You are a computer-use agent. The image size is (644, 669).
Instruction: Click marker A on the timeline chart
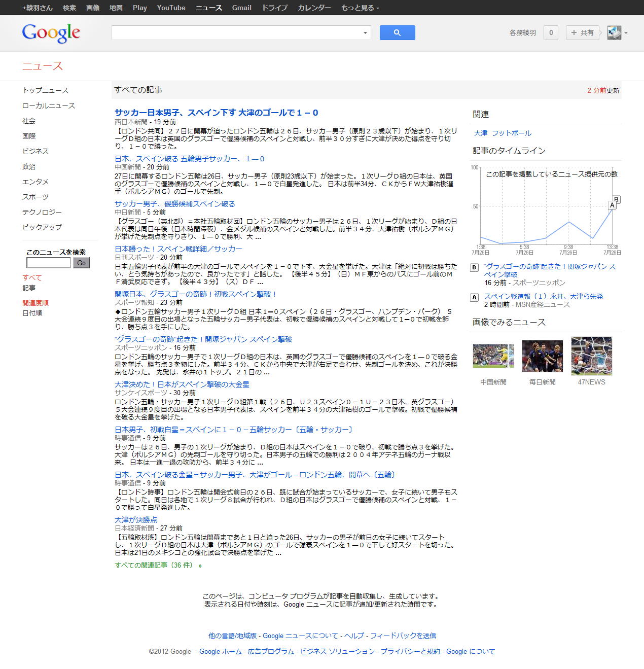pyautogui.click(x=612, y=205)
